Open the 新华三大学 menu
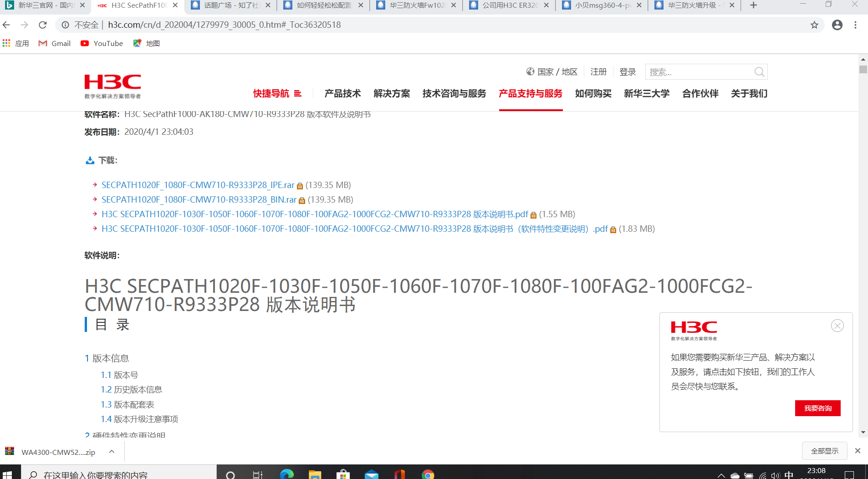The image size is (868, 479). (647, 93)
